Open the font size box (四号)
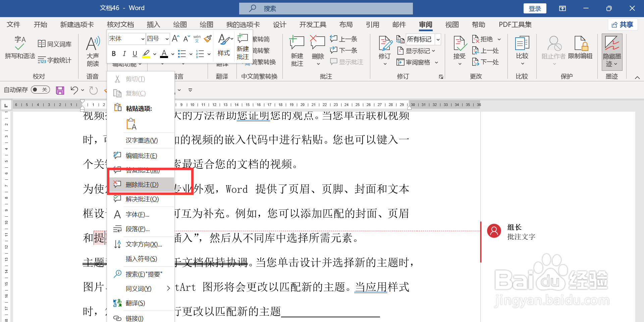 pos(158,39)
